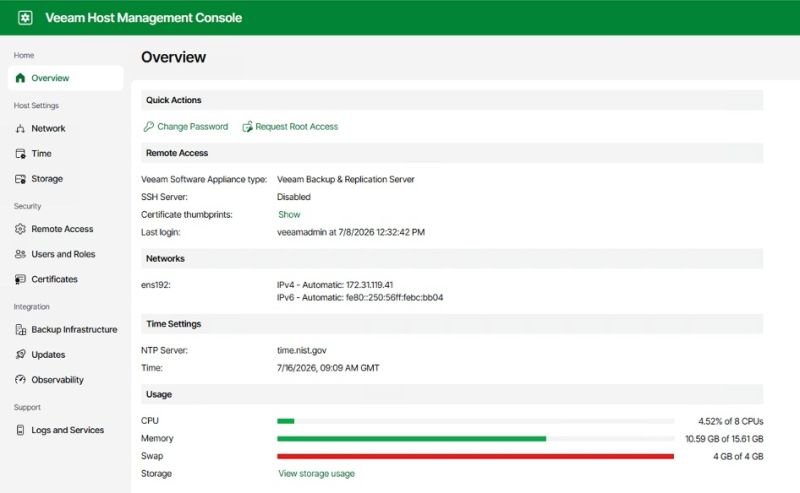
Task: Click the Overview home icon in sidebar
Action: click(20, 78)
